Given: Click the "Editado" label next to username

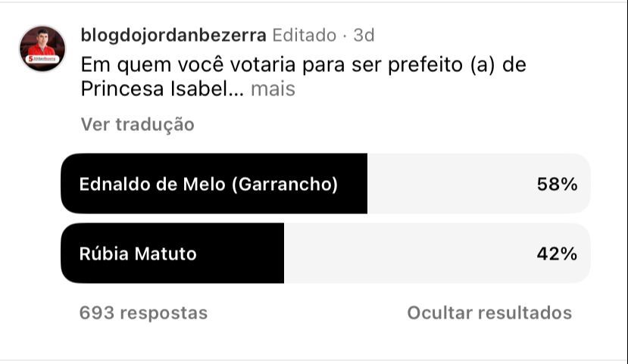Looking at the screenshot, I should 303,35.
